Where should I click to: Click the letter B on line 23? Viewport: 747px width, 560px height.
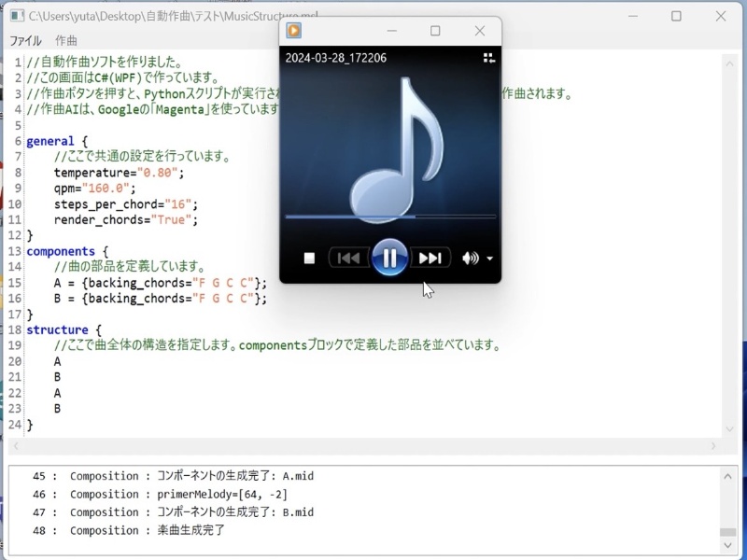click(x=57, y=409)
